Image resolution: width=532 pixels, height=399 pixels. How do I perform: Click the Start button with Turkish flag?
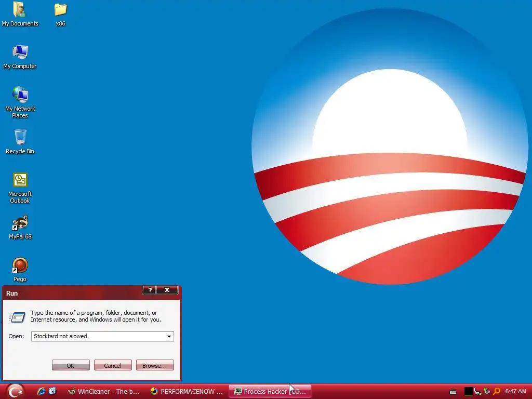click(15, 392)
